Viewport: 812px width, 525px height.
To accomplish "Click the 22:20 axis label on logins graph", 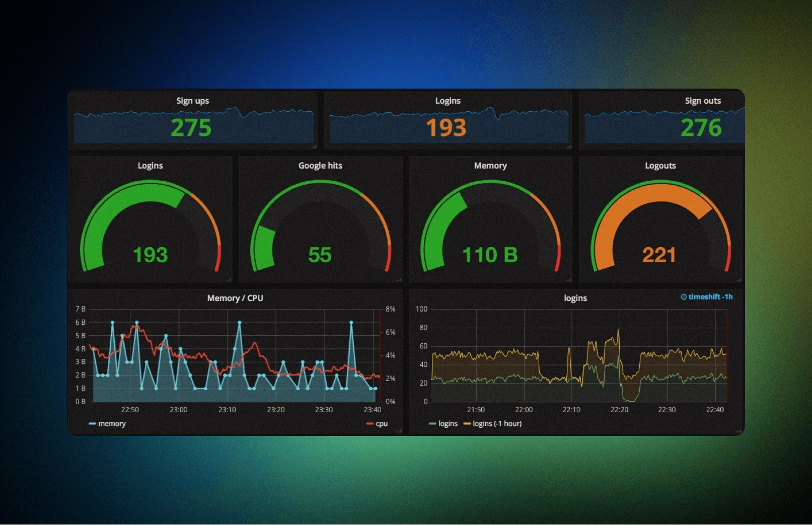I will [x=619, y=410].
